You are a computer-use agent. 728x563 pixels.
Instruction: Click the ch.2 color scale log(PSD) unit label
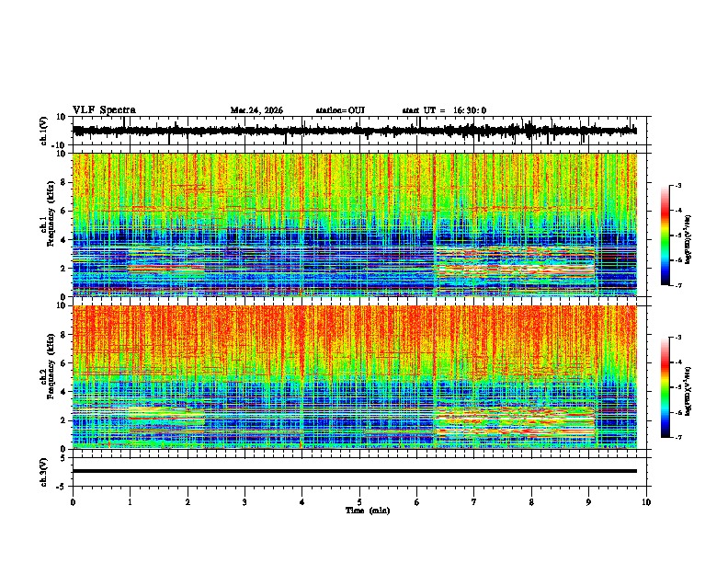(688, 391)
